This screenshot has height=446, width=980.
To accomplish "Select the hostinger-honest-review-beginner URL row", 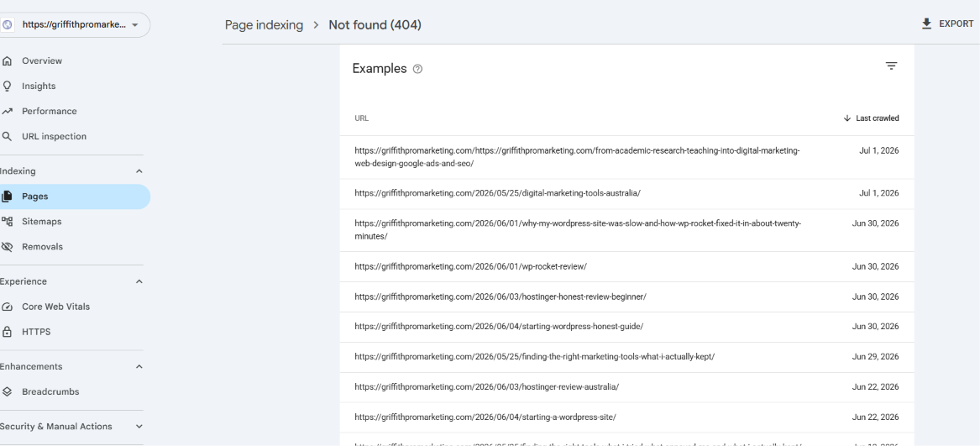I will click(626, 296).
